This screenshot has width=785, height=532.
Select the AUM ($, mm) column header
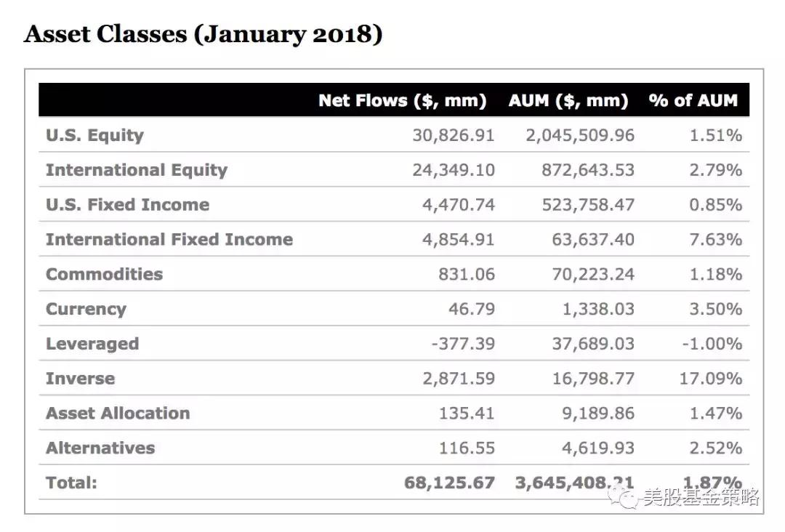568,100
